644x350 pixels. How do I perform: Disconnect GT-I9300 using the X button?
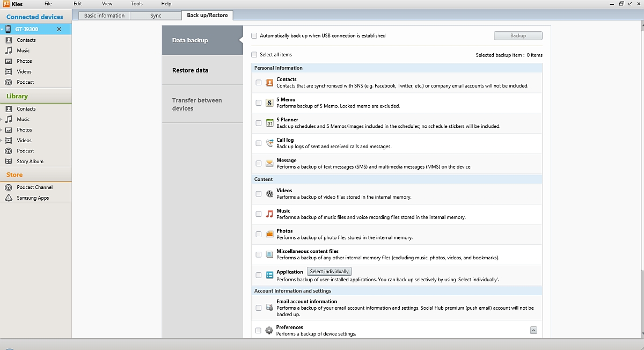pyautogui.click(x=59, y=29)
